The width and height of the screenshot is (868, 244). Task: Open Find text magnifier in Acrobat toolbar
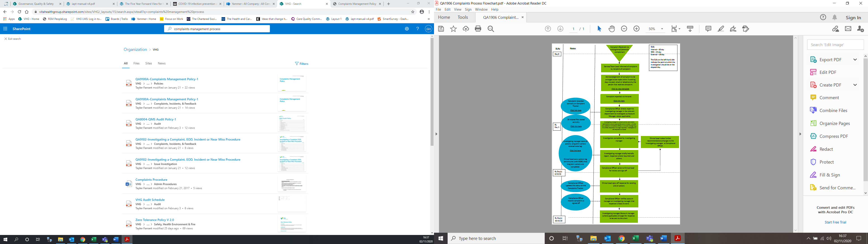pos(491,29)
